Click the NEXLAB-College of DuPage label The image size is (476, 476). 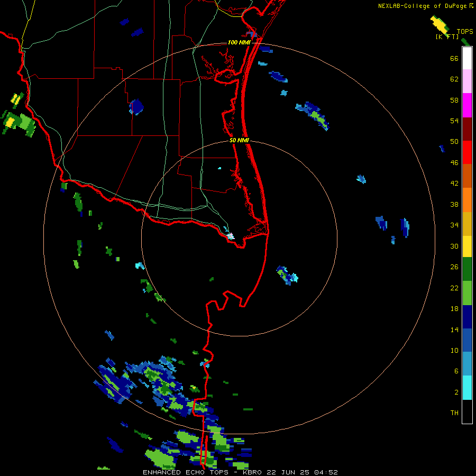point(423,6)
